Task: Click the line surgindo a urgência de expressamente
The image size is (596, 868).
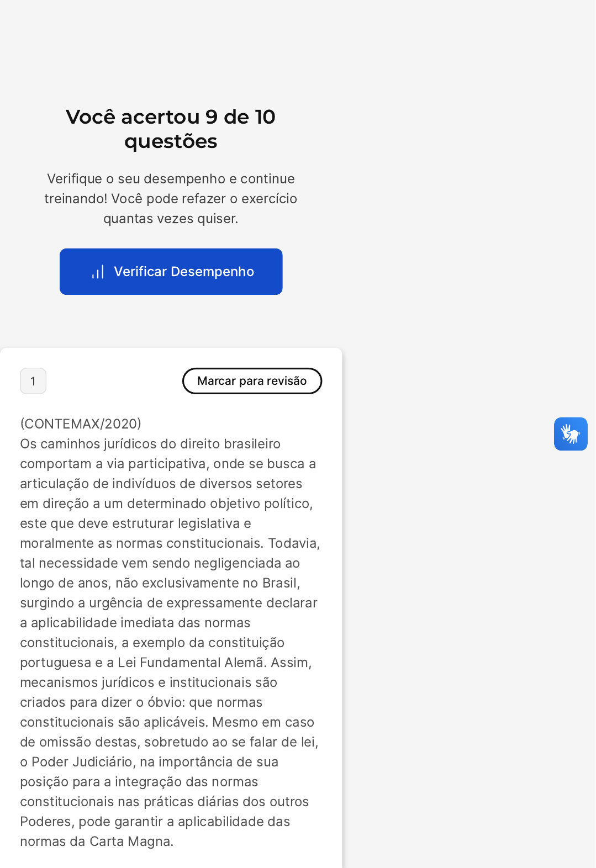Action: (x=168, y=603)
